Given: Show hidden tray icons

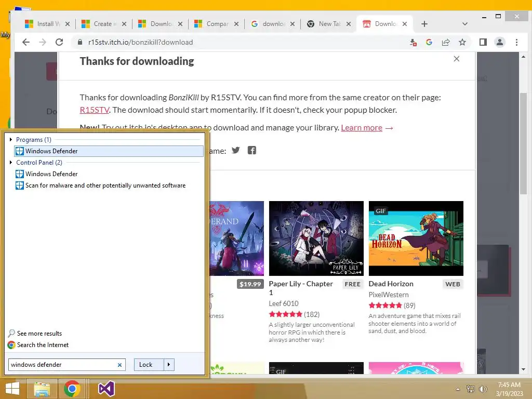Looking at the screenshot, I should pyautogui.click(x=458, y=389).
